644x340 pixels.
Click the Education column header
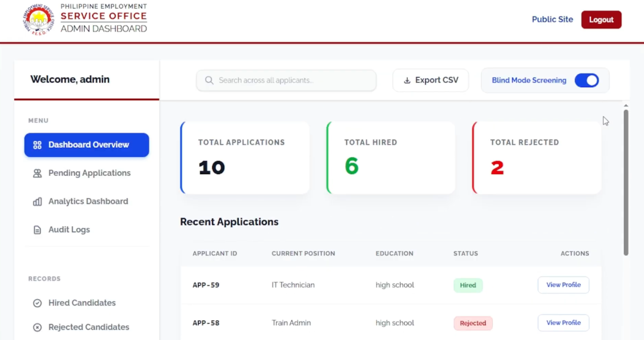(x=394, y=253)
